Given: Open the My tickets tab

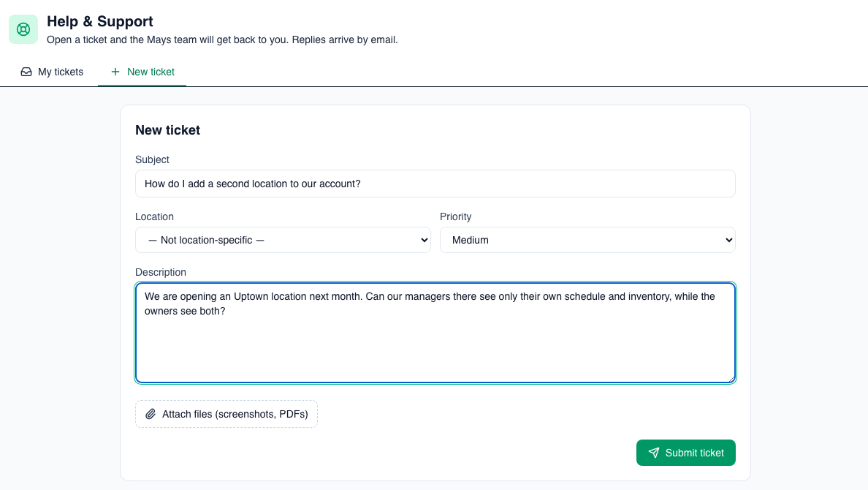Looking at the screenshot, I should pyautogui.click(x=52, y=72).
